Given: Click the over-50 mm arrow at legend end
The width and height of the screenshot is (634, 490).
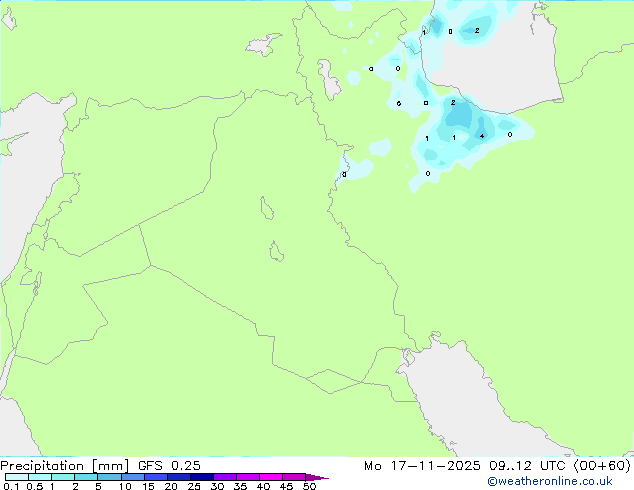Looking at the screenshot, I should pyautogui.click(x=317, y=478).
